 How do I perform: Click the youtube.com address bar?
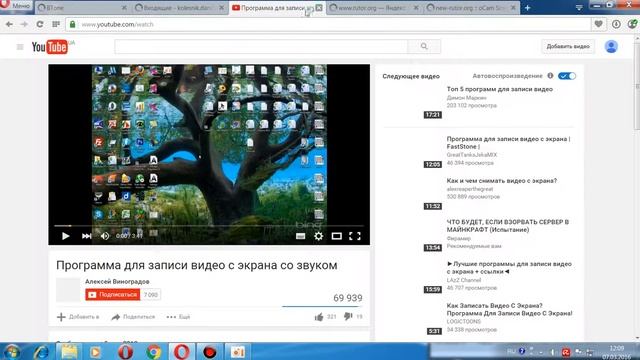[329, 24]
